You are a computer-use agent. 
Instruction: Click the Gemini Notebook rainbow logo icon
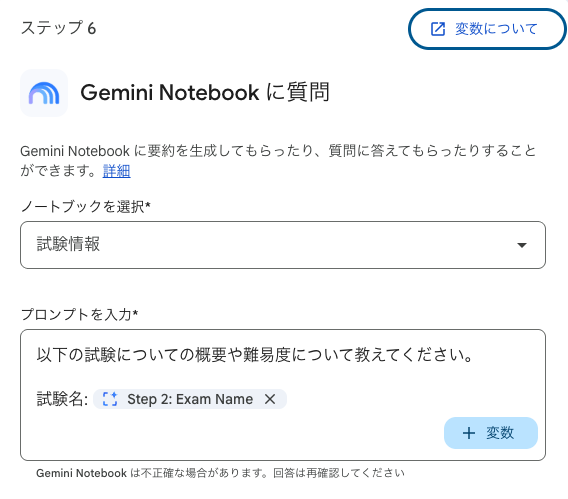(44, 93)
